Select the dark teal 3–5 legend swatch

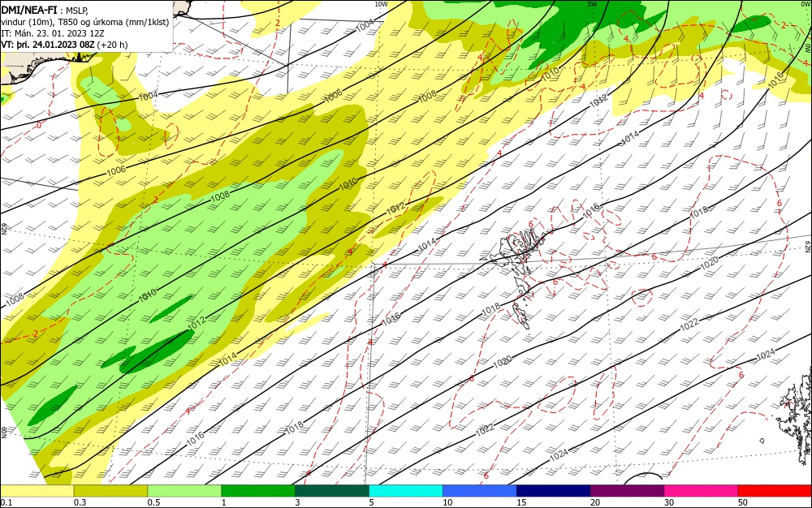(x=332, y=491)
